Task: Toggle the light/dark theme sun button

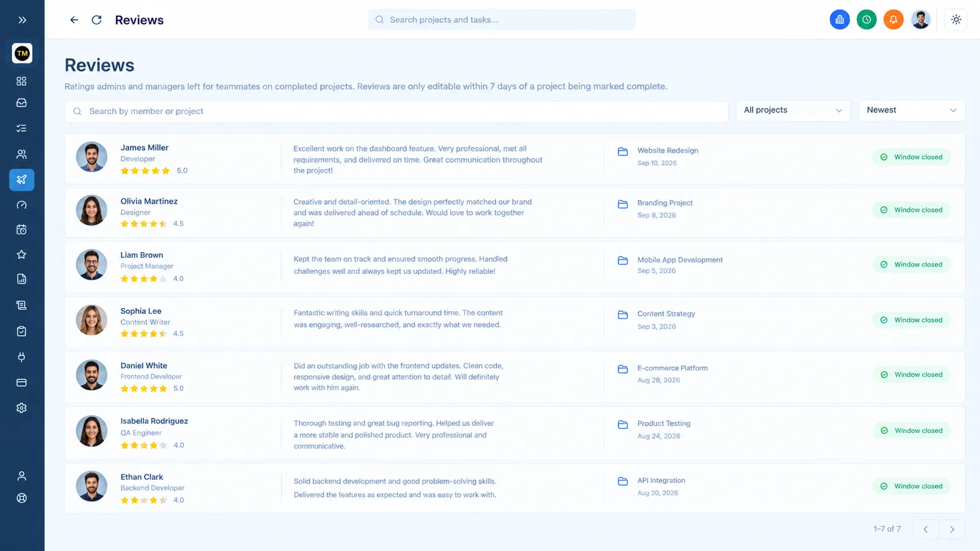Action: [x=956, y=20]
